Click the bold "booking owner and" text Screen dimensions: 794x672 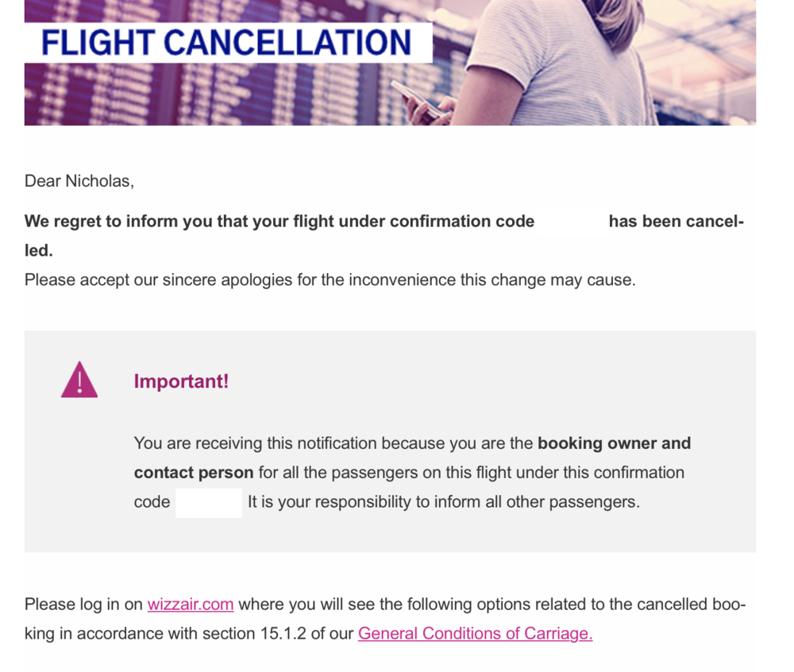614,443
